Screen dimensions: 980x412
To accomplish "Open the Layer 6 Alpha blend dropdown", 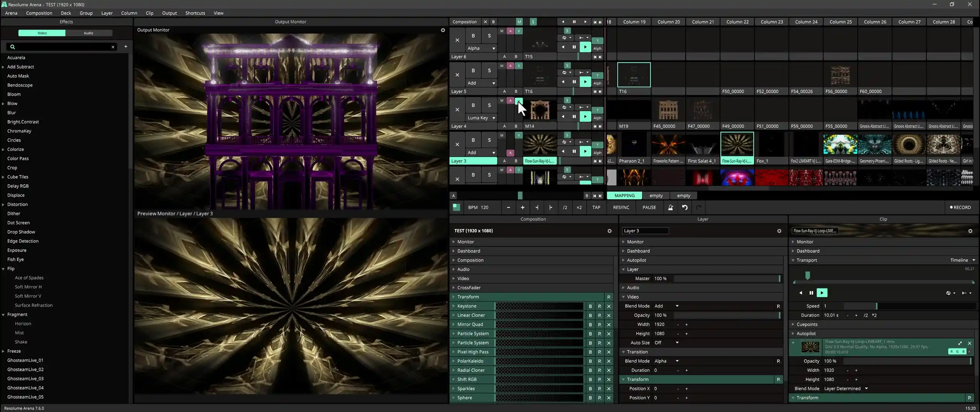I will point(481,49).
